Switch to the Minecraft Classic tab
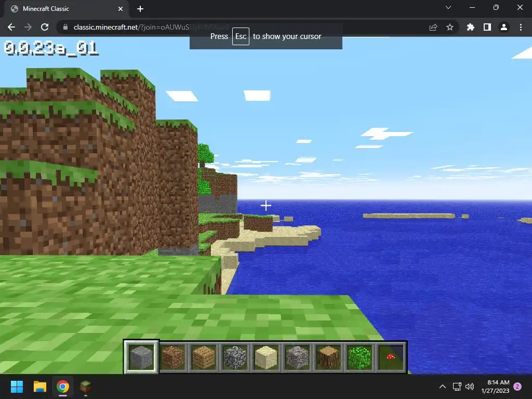Viewport: 532px width, 399px height. pyautogui.click(x=66, y=9)
